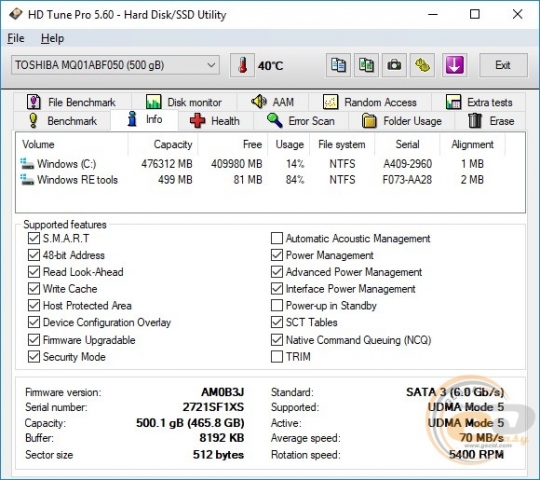Screen dimensions: 540x480
Task: Open the File menu
Action: 16,38
